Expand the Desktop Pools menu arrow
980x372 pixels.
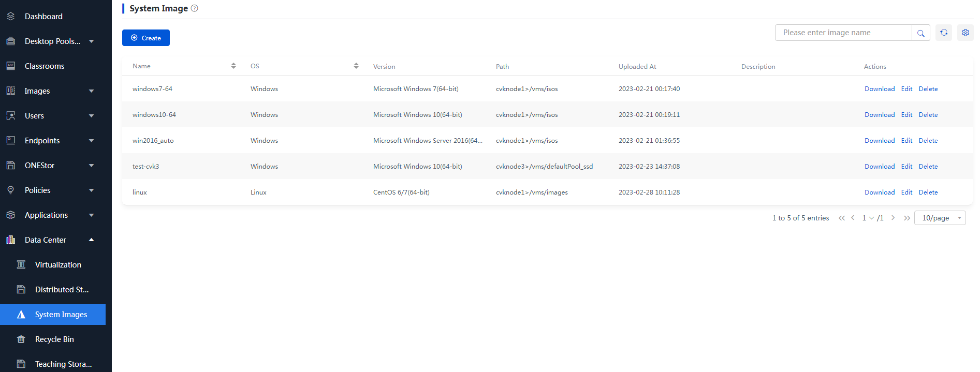click(x=92, y=41)
